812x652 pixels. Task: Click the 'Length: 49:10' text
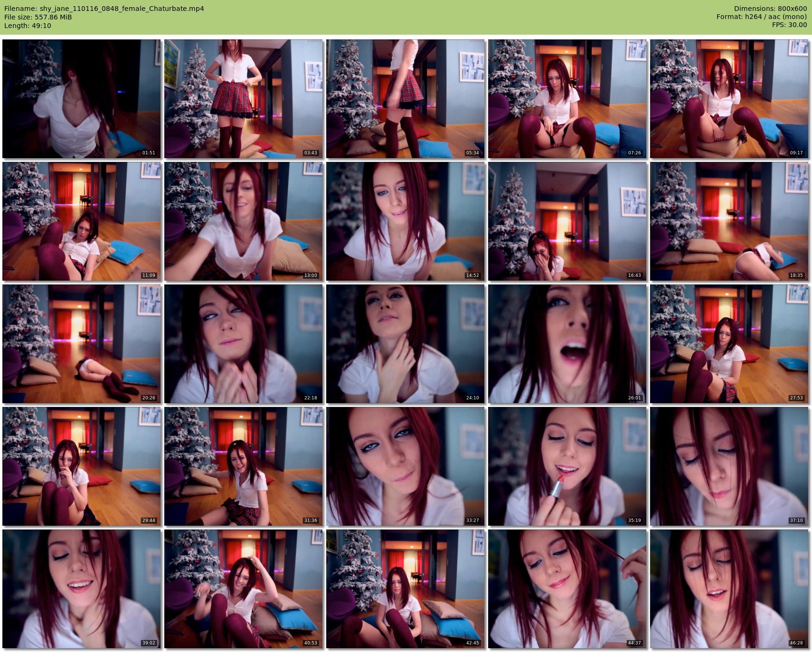[x=28, y=26]
